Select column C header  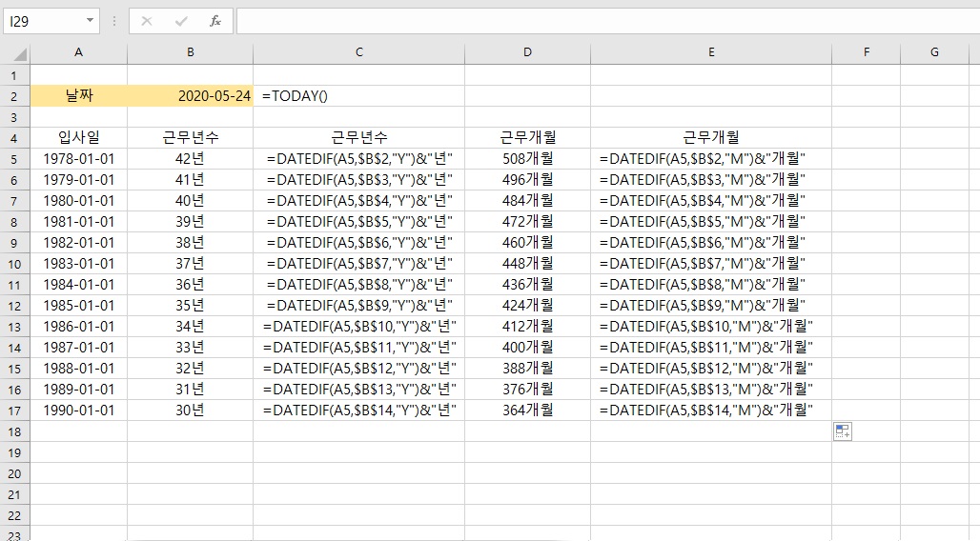tap(358, 52)
